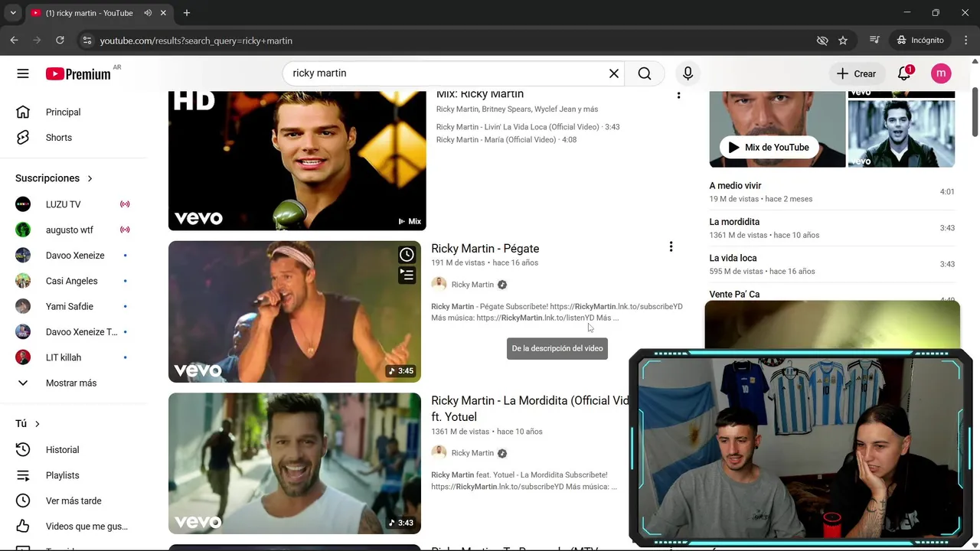Screen dimensions: 980x551
Task: Open Ricky Martin channel under La Mordidita
Action: click(x=472, y=453)
